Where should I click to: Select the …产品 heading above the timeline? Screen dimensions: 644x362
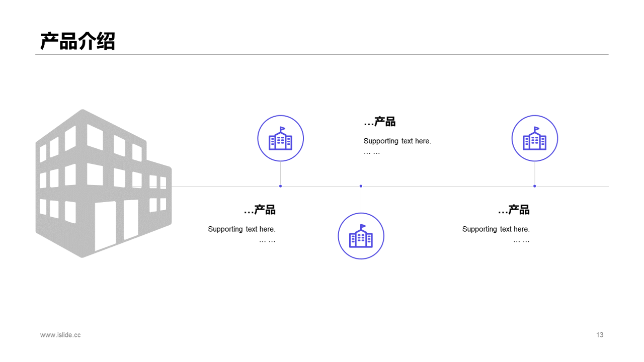click(380, 122)
